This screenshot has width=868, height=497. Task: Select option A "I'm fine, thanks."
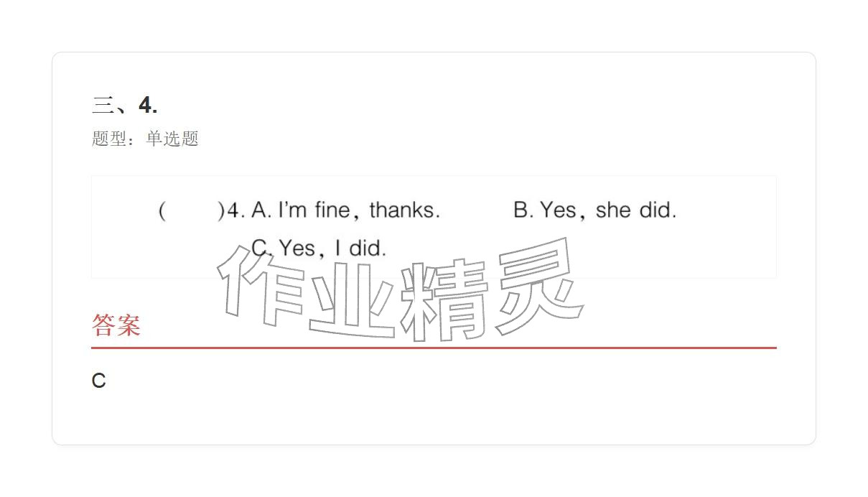click(345, 210)
